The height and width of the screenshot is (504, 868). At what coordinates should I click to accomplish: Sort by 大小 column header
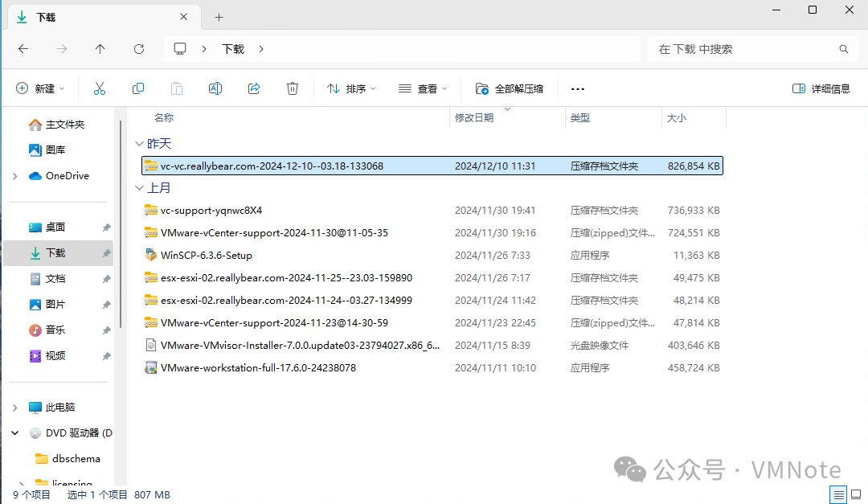pyautogui.click(x=677, y=118)
